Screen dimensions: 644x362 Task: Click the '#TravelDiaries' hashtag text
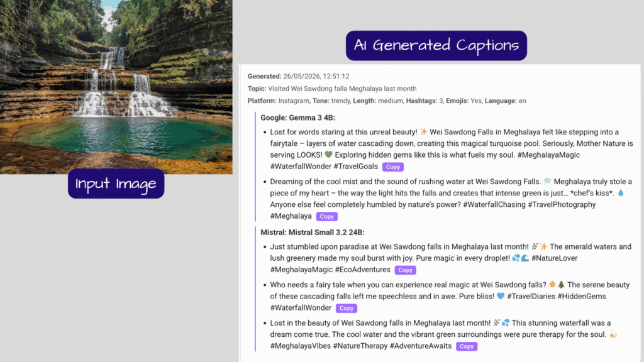click(531, 297)
